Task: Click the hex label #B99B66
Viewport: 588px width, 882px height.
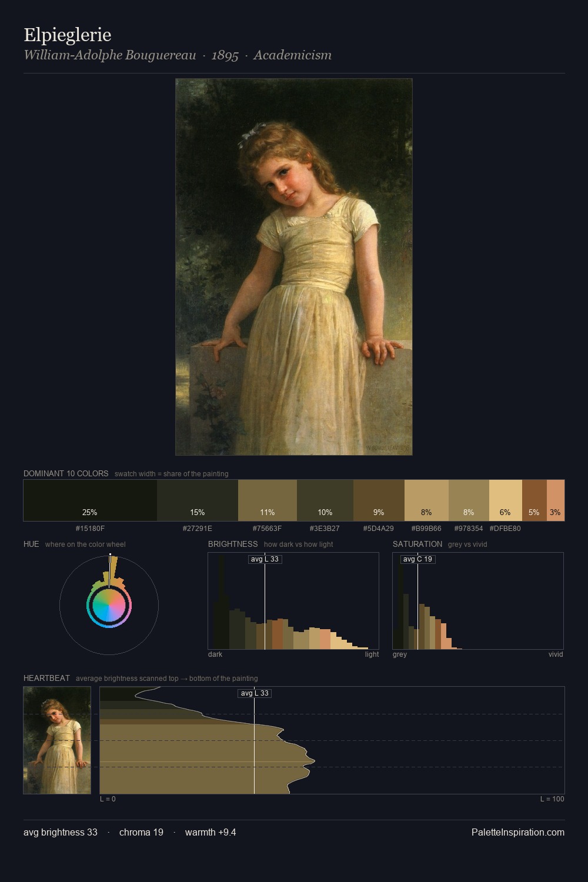Action: 426,529
